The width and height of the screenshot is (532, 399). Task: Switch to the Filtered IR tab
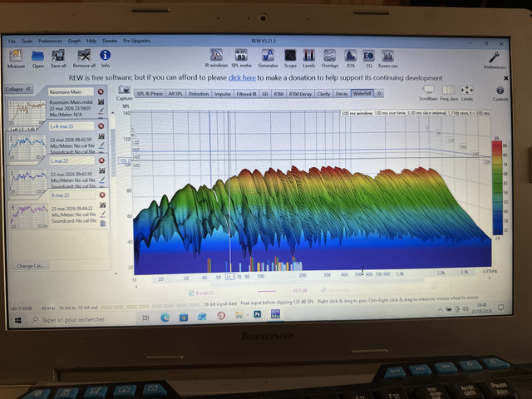pos(246,94)
